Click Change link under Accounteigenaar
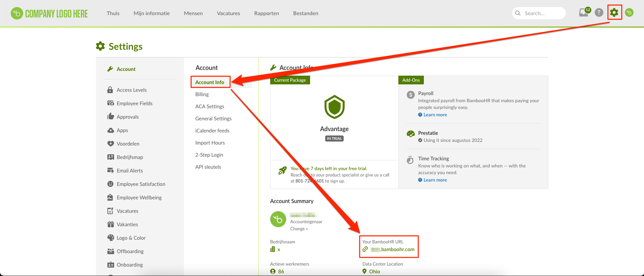The height and width of the screenshot is (276, 644). click(298, 229)
